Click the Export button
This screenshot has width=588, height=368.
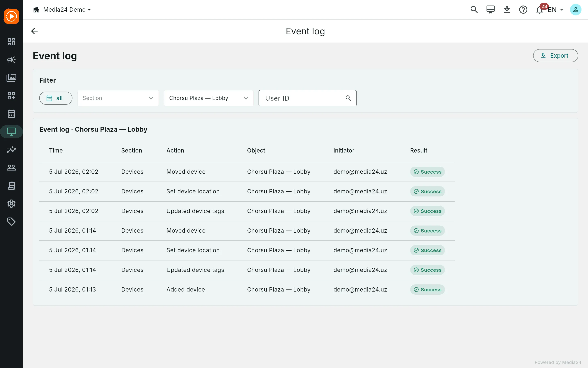click(x=556, y=56)
